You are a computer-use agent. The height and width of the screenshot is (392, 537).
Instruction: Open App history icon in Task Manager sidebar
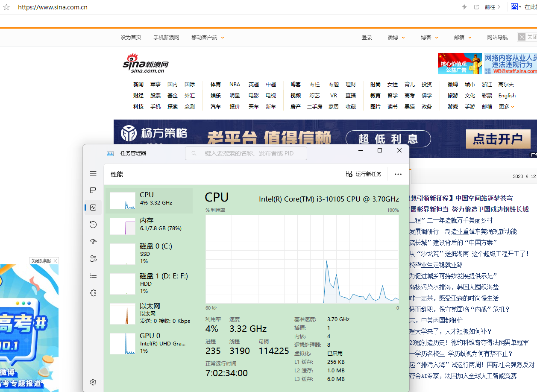[x=93, y=225]
